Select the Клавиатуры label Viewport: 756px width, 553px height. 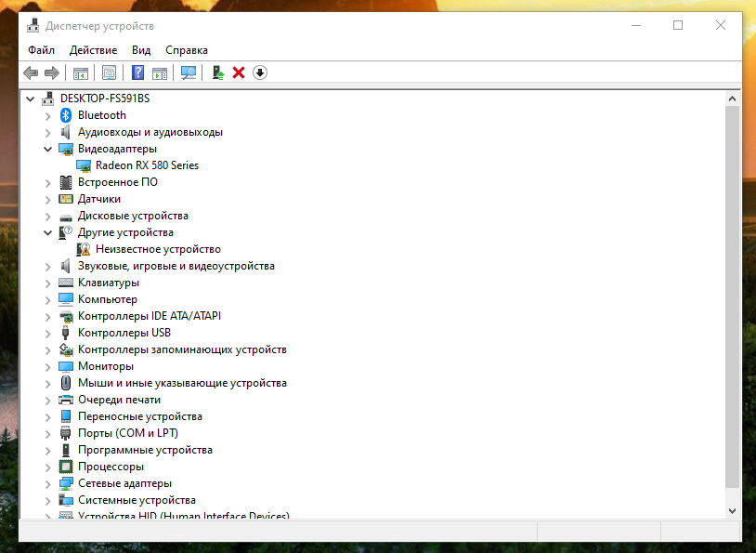tap(109, 283)
